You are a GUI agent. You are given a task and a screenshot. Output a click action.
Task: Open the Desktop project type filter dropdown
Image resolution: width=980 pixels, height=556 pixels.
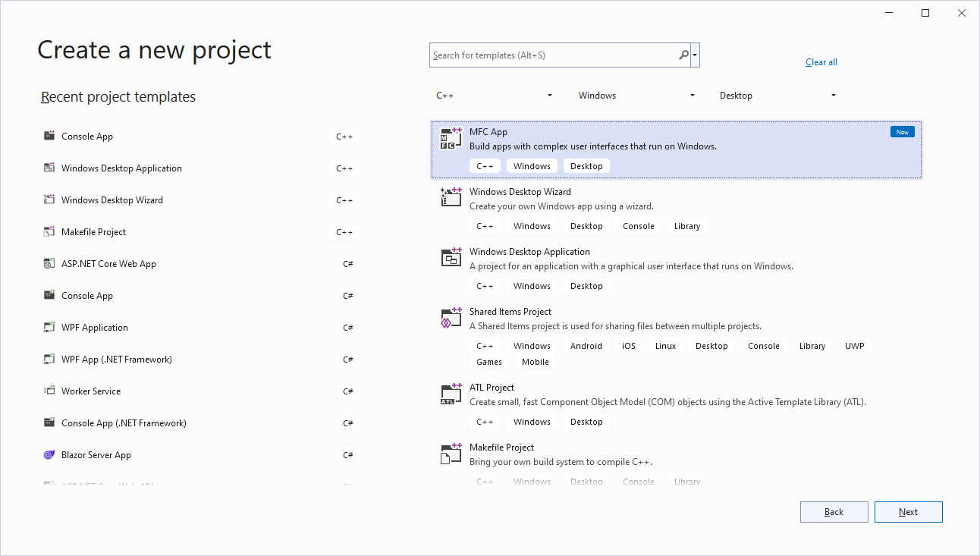tap(778, 96)
